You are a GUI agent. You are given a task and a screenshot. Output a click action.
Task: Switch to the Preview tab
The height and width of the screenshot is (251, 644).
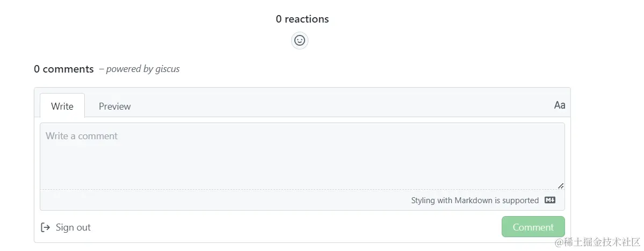coord(114,106)
